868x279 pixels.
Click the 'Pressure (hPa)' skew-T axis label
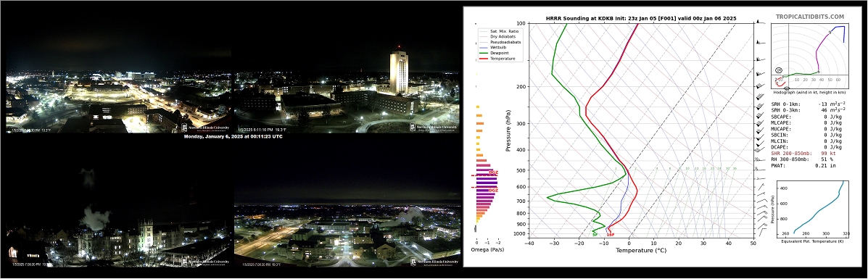(x=508, y=131)
